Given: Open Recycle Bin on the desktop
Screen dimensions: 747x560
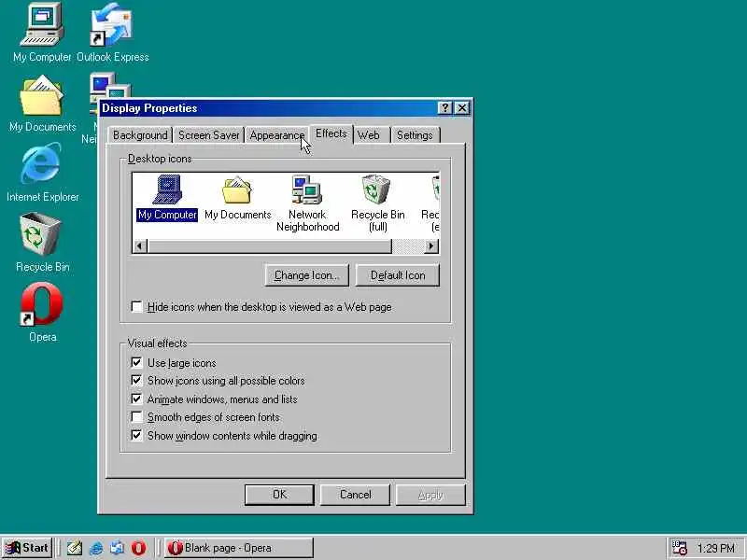Looking at the screenshot, I should 42,243.
